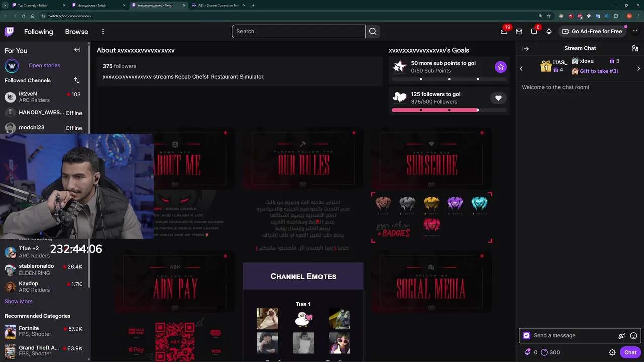
Task: Click the purple Chat send button
Action: [x=630, y=352]
